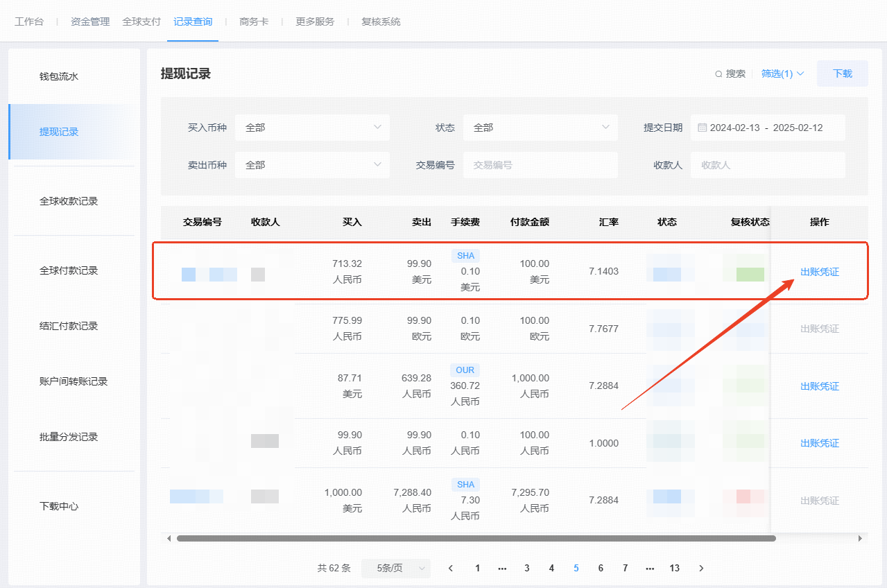Go to page 6

[x=601, y=569]
